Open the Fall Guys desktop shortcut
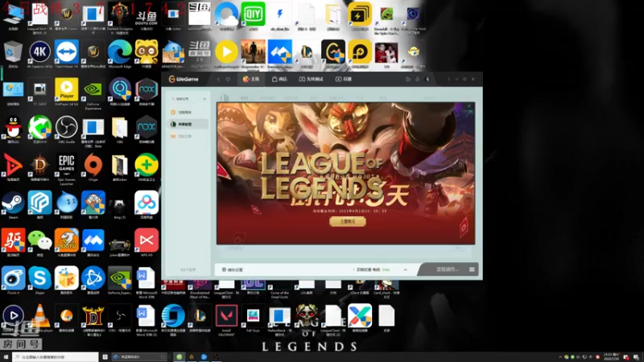Image resolution: width=644 pixels, height=362 pixels. (253, 316)
